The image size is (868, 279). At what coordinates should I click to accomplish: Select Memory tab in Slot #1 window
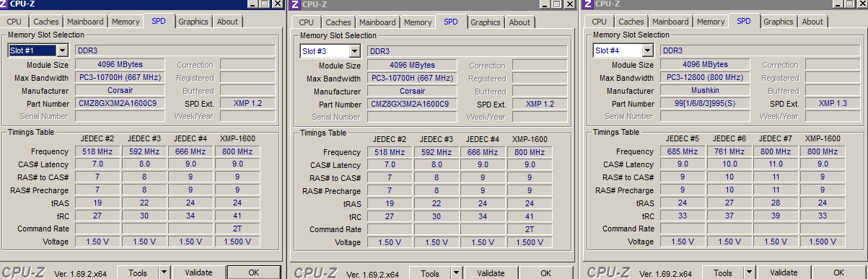[x=126, y=22]
